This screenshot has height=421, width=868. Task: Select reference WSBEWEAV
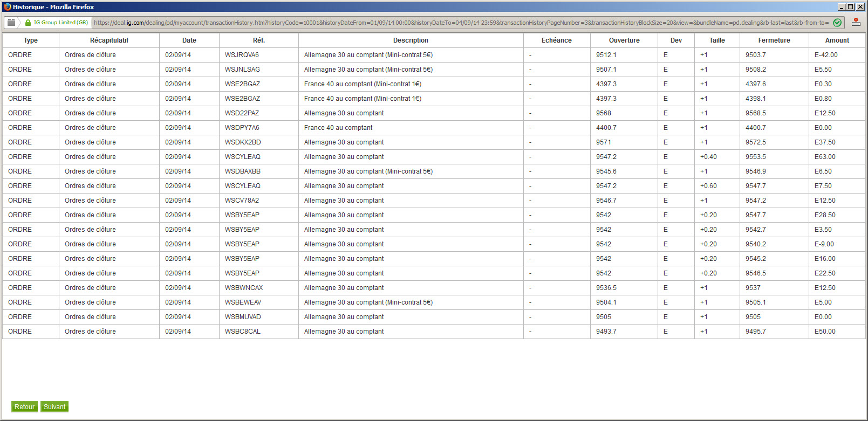pyautogui.click(x=243, y=302)
